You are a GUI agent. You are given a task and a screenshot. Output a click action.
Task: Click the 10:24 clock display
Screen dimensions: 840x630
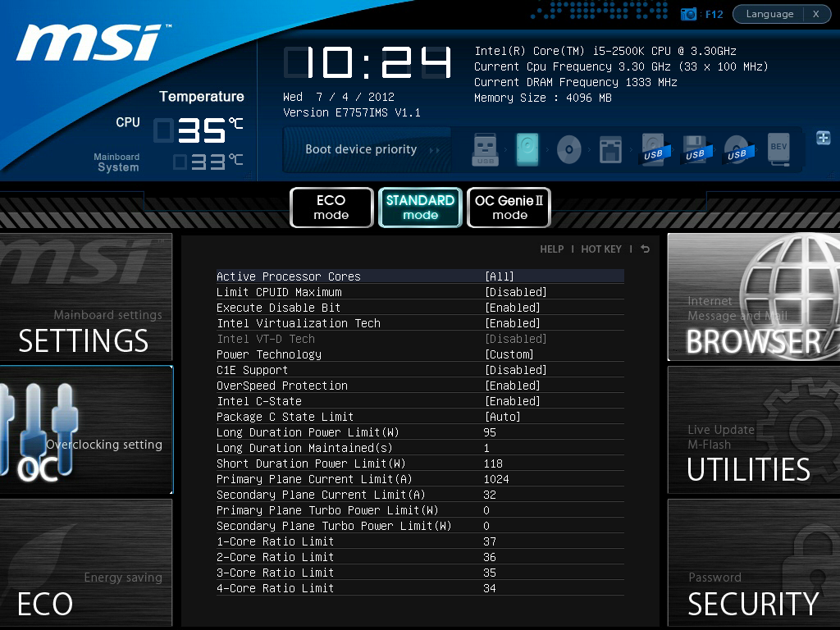(367, 62)
